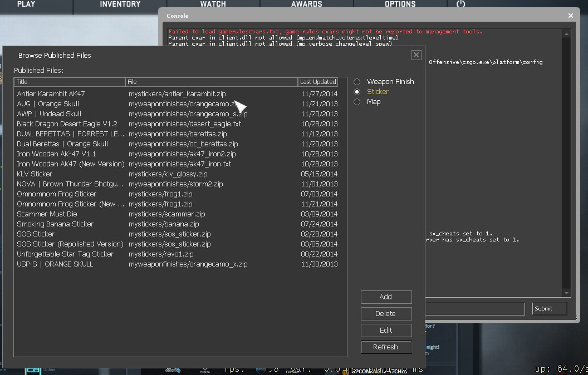The height and width of the screenshot is (375, 588).
Task: Select Dual Berettas | Orange Skull row
Action: click(x=177, y=144)
